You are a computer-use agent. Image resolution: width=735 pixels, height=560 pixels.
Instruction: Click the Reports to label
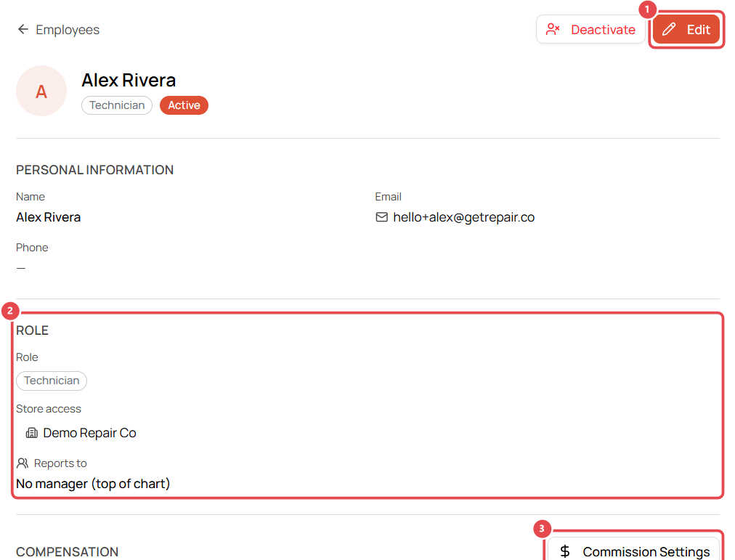60,463
